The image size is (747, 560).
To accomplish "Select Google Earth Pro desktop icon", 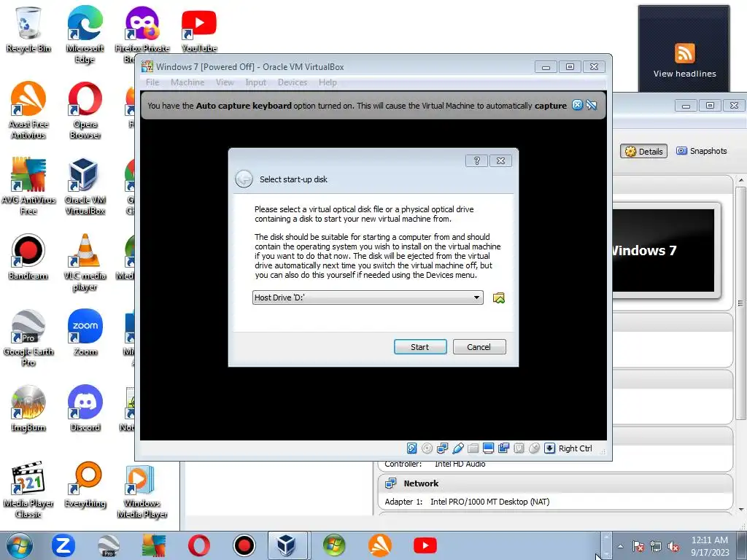I will [28, 338].
